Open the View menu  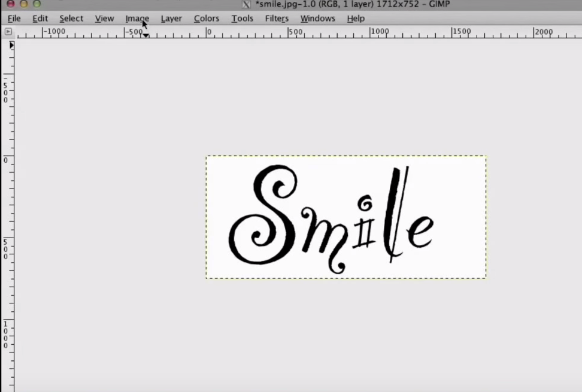point(104,19)
